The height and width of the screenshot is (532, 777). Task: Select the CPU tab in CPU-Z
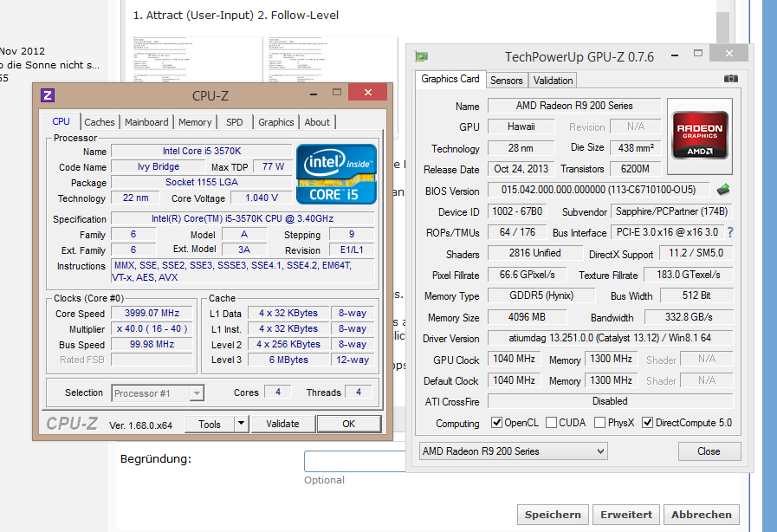[61, 121]
